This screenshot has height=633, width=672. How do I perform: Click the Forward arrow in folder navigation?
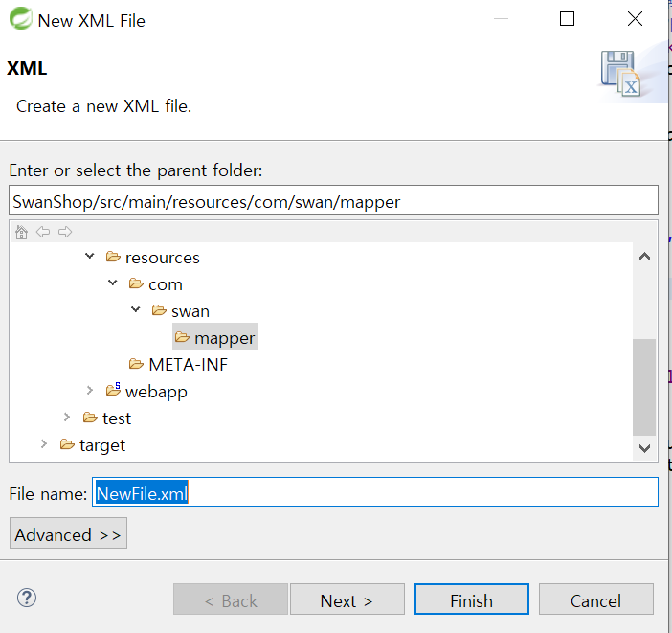65,232
